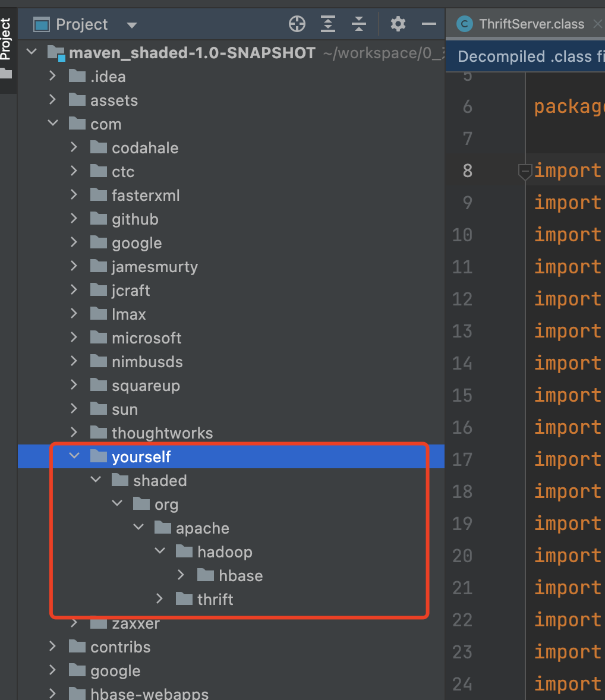605x700 pixels.
Task: Expand the hbase folder
Action: click(181, 575)
